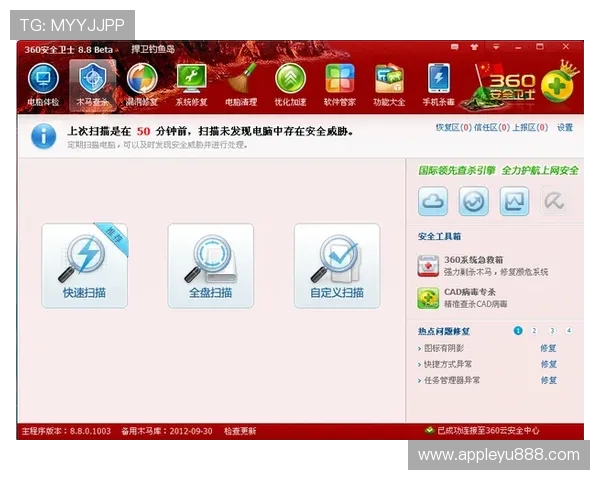Switch to hot-fix page 3
Viewport: 600px width, 480px height.
552,331
